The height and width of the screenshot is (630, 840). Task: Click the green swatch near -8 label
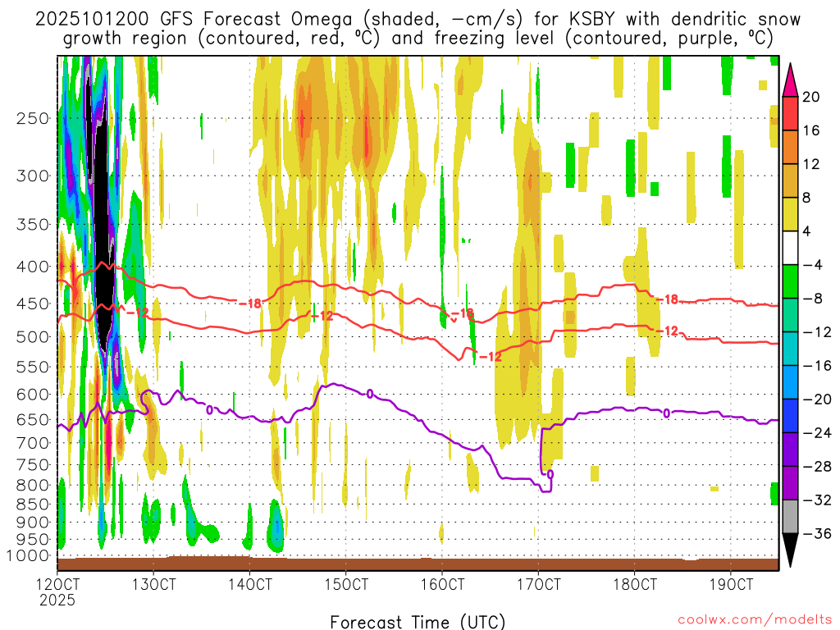[790, 281]
